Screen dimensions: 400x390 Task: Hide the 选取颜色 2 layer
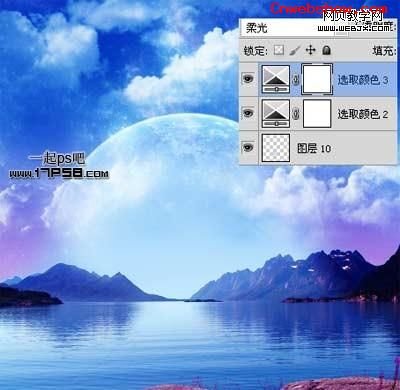(248, 113)
